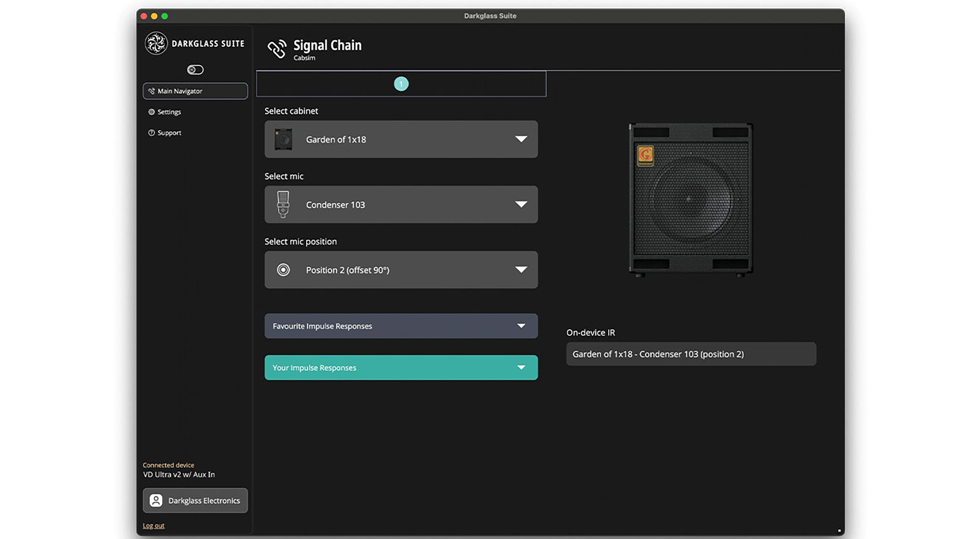Open the Main Navigator menu item

pos(195,91)
